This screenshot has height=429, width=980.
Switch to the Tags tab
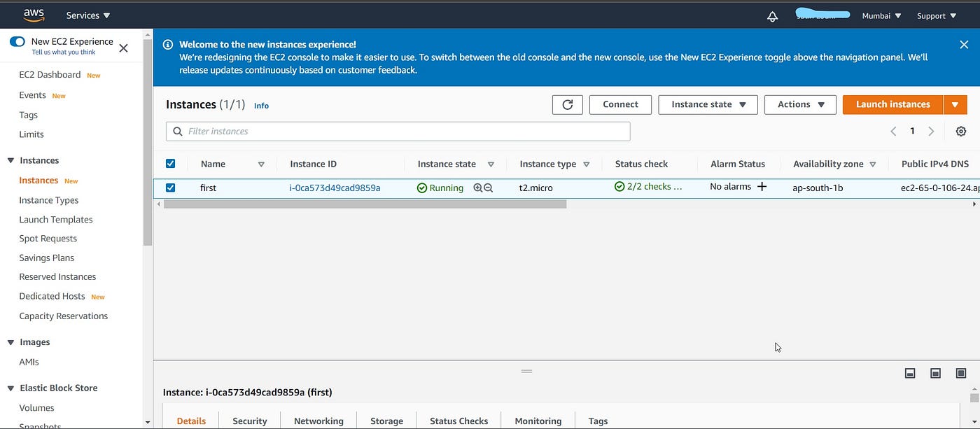(x=598, y=421)
